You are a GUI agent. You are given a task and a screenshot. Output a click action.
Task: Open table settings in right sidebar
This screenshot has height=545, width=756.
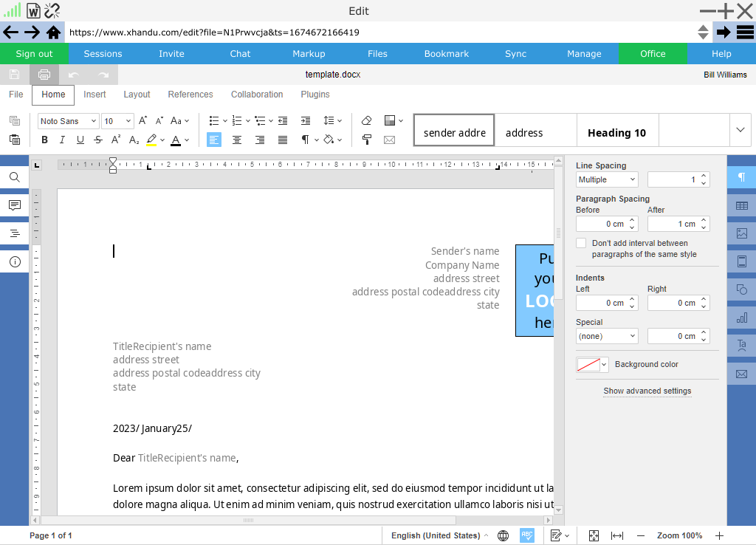click(x=741, y=206)
